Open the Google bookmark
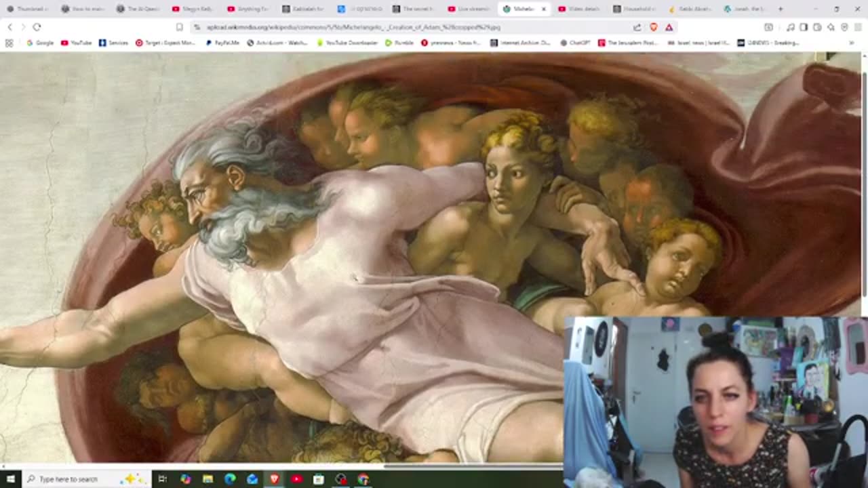Screen dimensions: 868x488 [40, 43]
